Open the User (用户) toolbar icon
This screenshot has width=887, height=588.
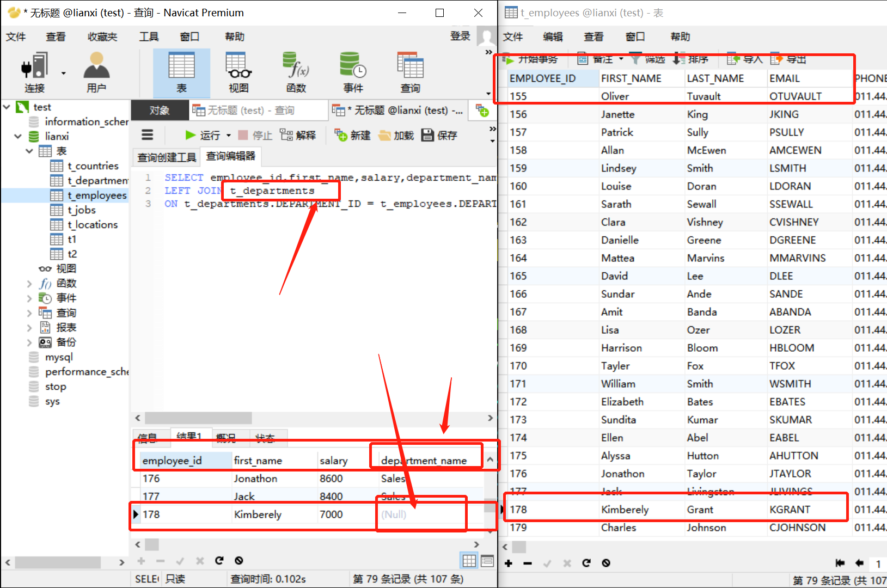(x=96, y=72)
